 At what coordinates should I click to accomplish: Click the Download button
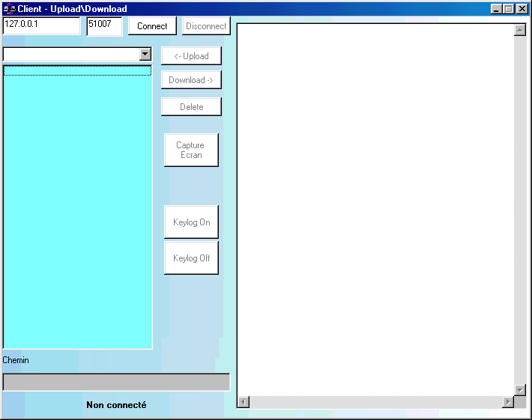[191, 80]
